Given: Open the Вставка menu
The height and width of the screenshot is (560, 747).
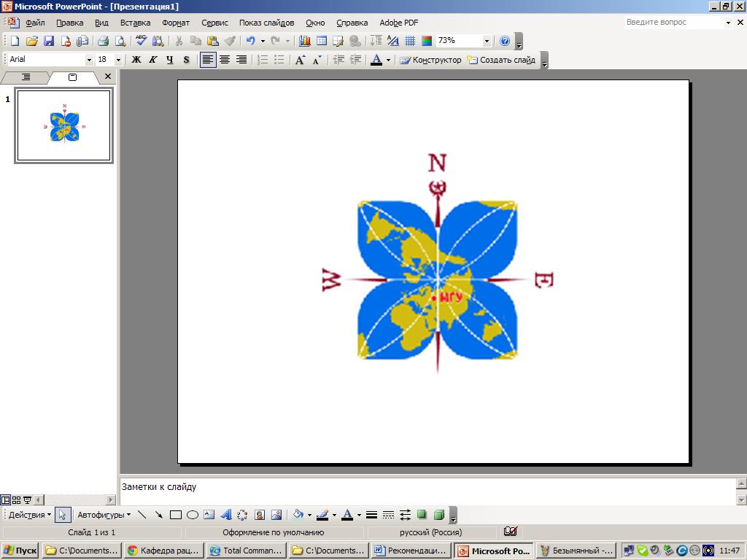Looking at the screenshot, I should pyautogui.click(x=135, y=23).
